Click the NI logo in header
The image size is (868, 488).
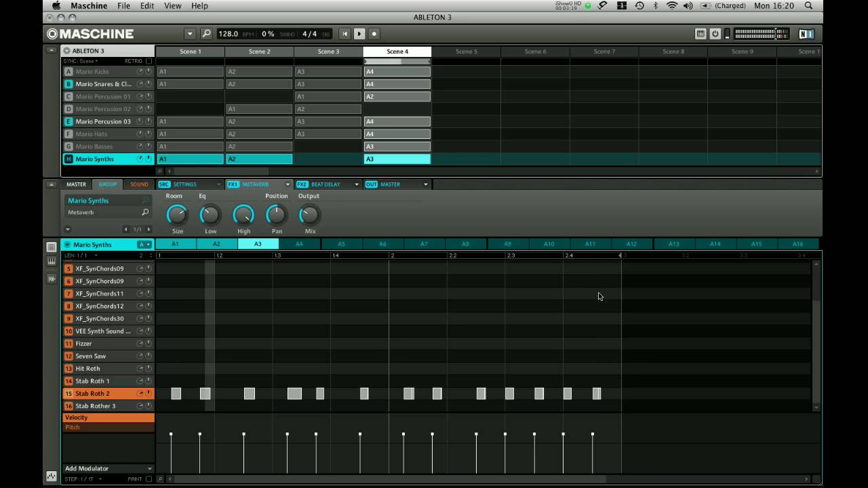pyautogui.click(x=806, y=34)
